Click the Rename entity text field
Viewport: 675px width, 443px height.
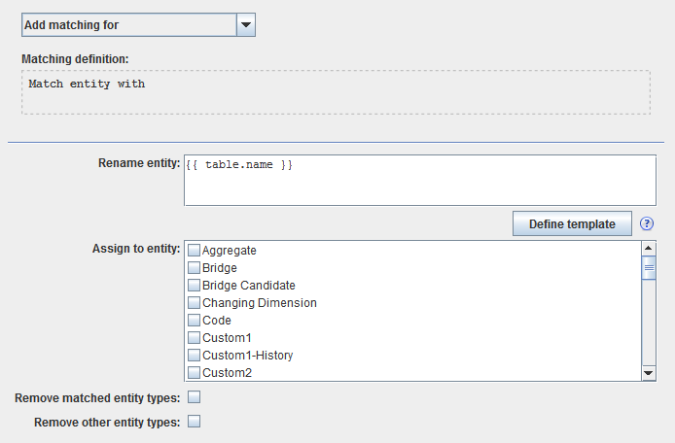(420, 180)
